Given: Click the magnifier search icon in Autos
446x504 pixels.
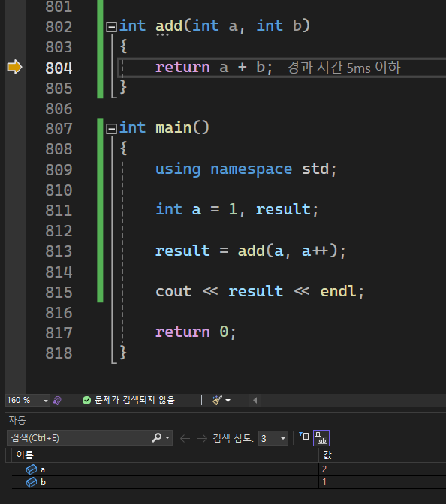Looking at the screenshot, I should (x=157, y=437).
